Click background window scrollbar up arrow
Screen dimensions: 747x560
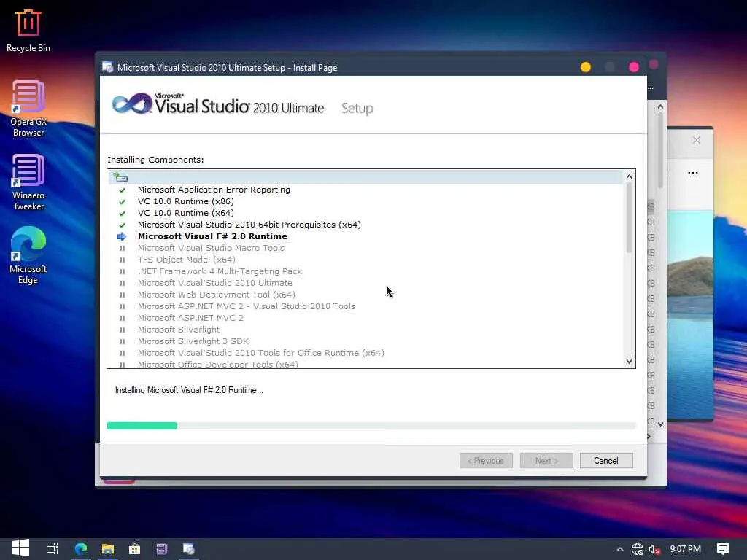click(x=660, y=107)
